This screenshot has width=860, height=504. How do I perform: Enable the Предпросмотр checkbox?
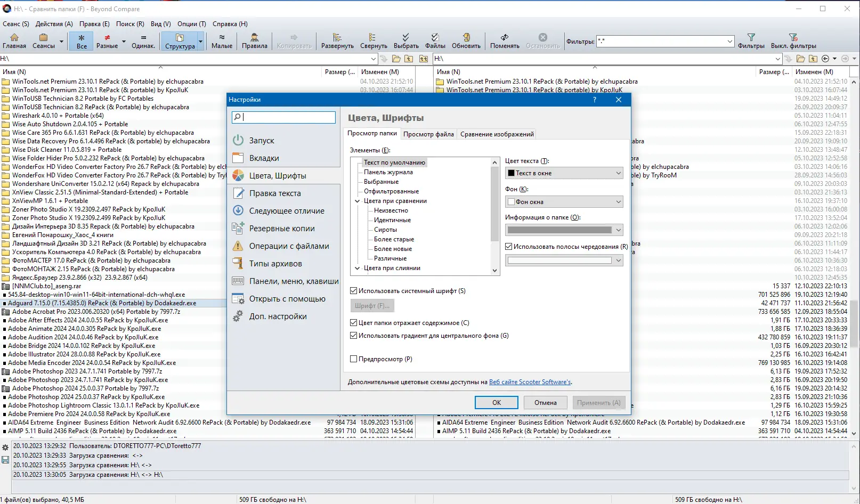(x=353, y=359)
